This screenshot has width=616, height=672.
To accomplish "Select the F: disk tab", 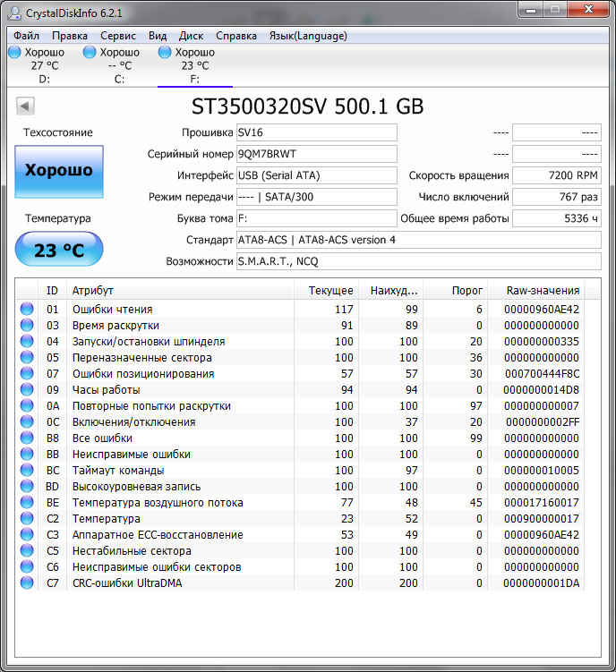I will 195,65.
